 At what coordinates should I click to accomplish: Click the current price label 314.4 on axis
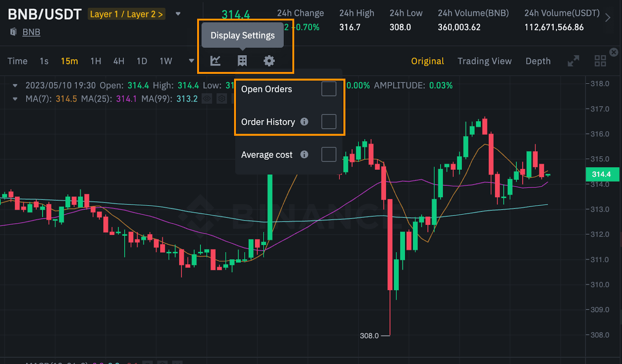tap(602, 174)
